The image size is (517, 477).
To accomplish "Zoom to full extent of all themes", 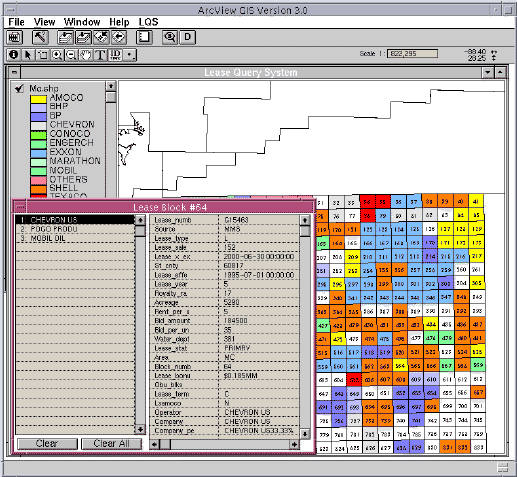I will (x=65, y=37).
